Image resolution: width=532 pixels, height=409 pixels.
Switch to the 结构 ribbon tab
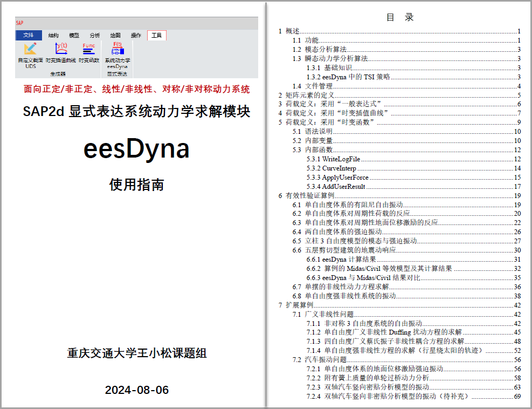click(53, 35)
